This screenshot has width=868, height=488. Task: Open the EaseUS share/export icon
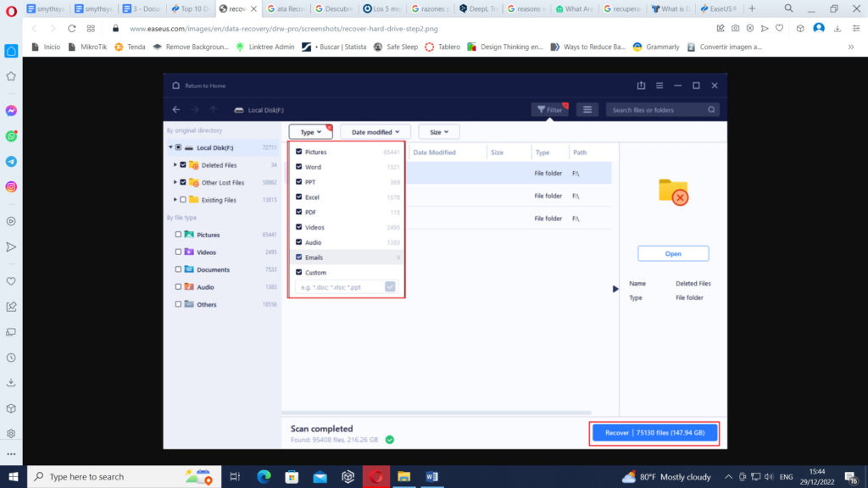[641, 86]
